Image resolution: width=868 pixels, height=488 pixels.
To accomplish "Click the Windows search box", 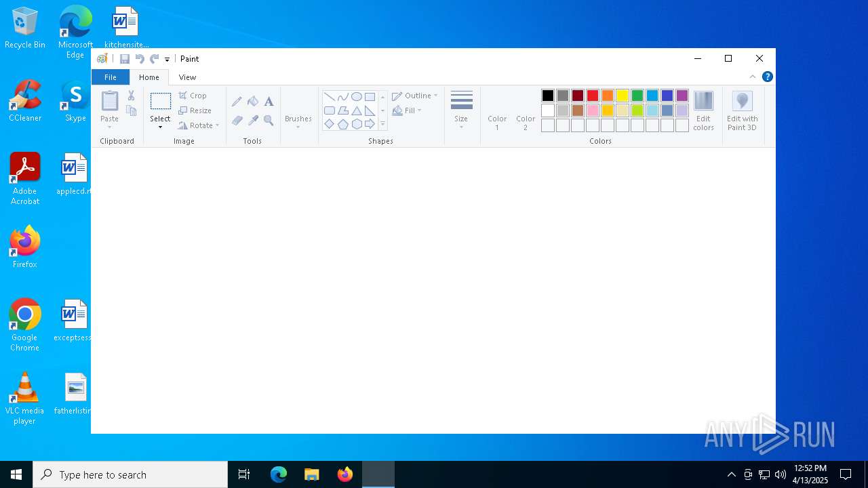I will (130, 474).
